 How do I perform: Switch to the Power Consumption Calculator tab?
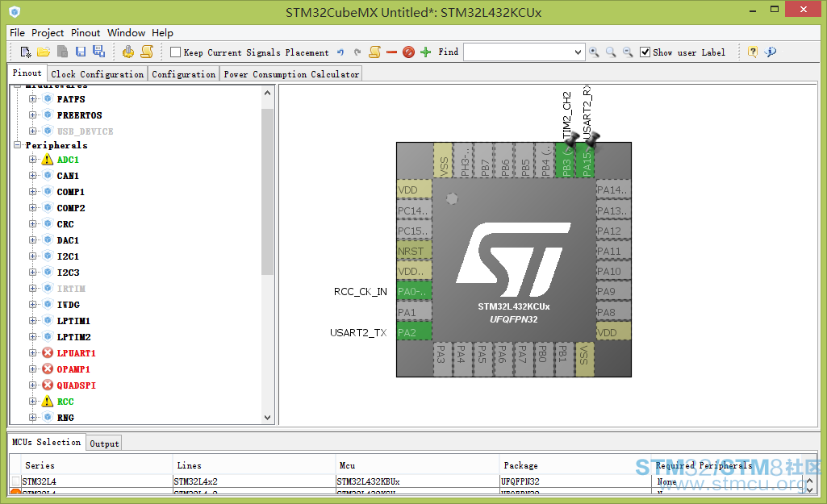click(x=291, y=74)
